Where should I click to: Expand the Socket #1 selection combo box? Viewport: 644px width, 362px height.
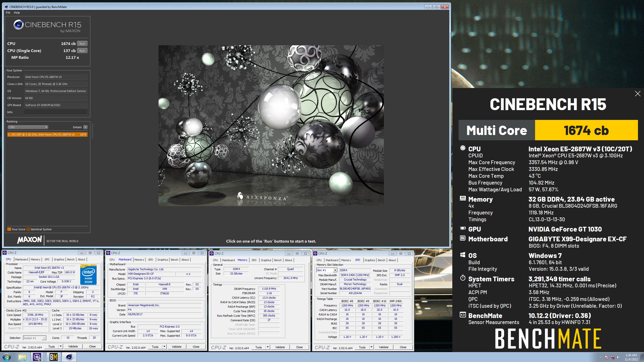pos(44,338)
